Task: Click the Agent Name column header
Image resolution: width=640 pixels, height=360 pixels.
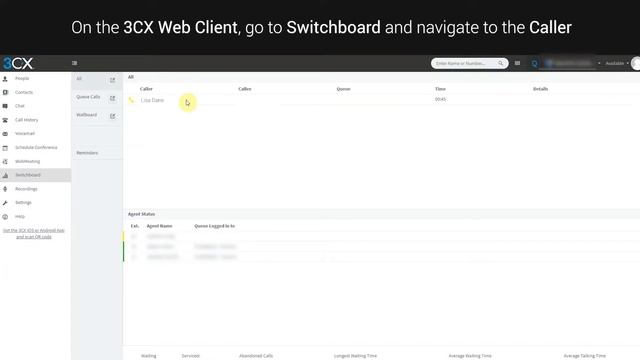Action: click(x=159, y=226)
